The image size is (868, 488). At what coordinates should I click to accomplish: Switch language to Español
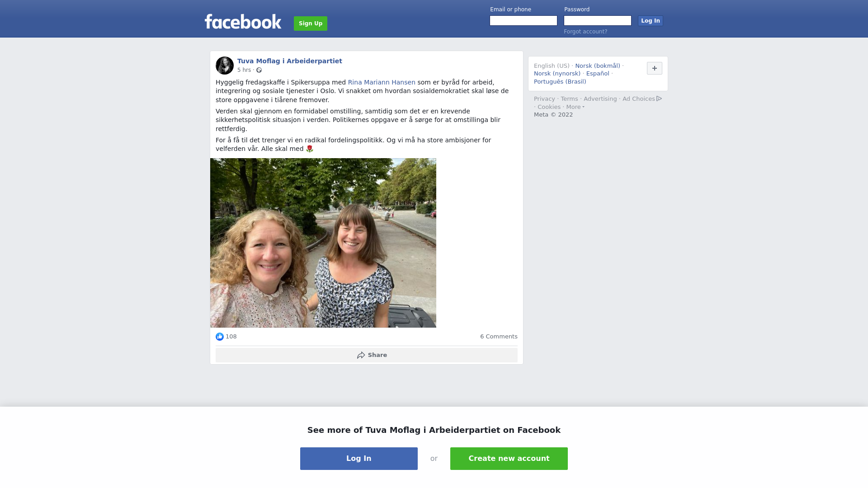click(x=598, y=74)
